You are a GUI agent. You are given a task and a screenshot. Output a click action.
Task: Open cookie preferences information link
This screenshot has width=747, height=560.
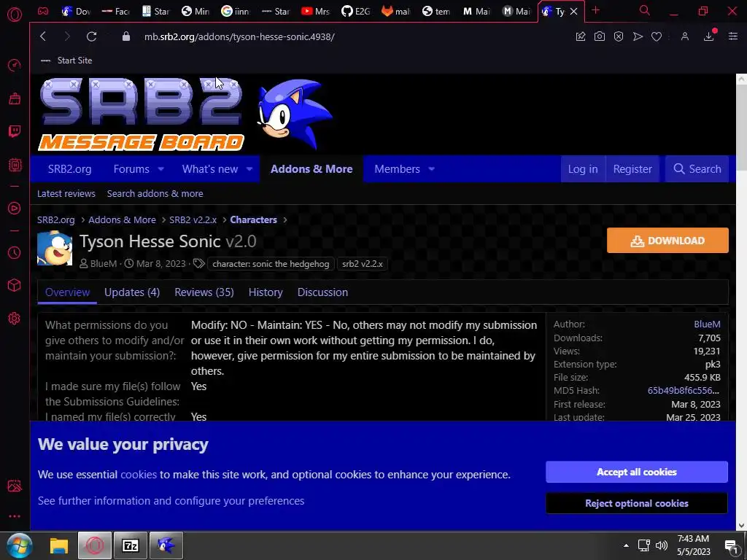(171, 501)
